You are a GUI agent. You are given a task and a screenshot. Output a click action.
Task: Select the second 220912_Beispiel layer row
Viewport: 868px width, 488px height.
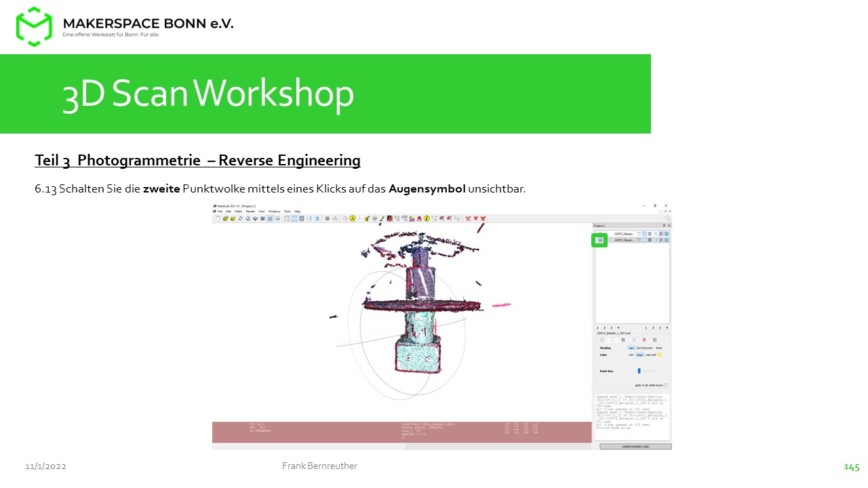click(632, 240)
